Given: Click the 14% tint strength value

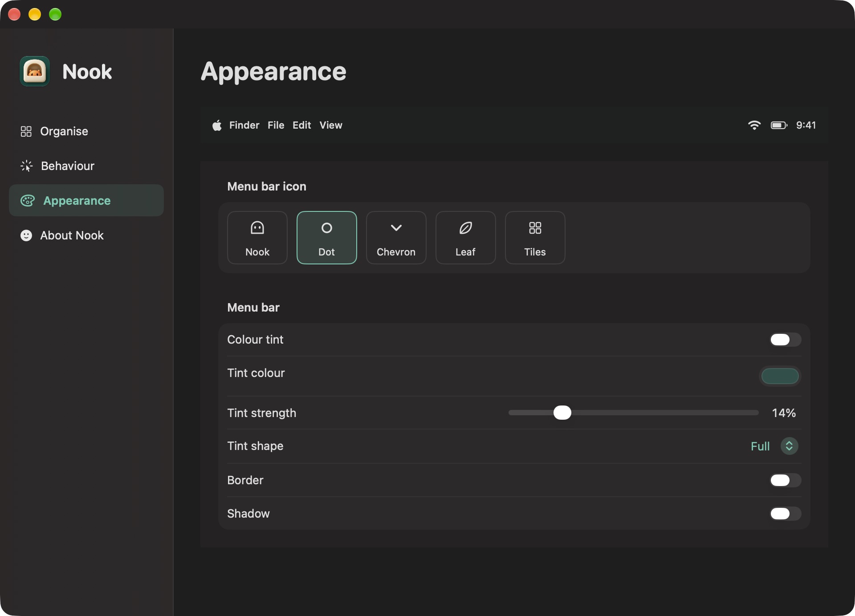Looking at the screenshot, I should coord(784,413).
